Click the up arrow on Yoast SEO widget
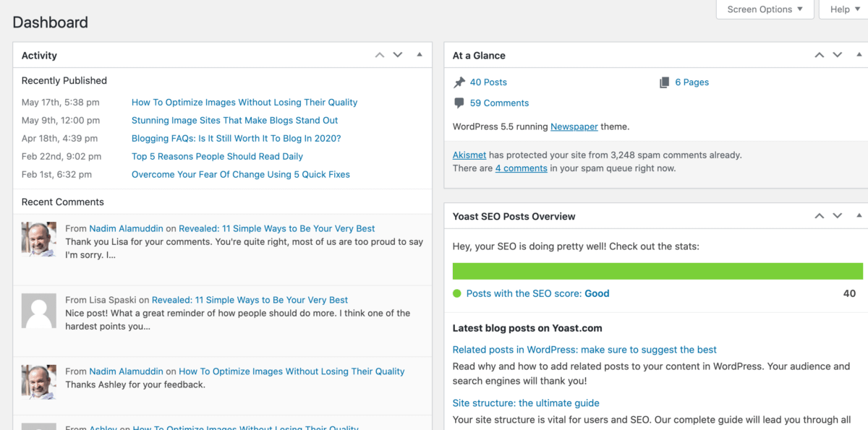This screenshot has height=430, width=868. 819,215
